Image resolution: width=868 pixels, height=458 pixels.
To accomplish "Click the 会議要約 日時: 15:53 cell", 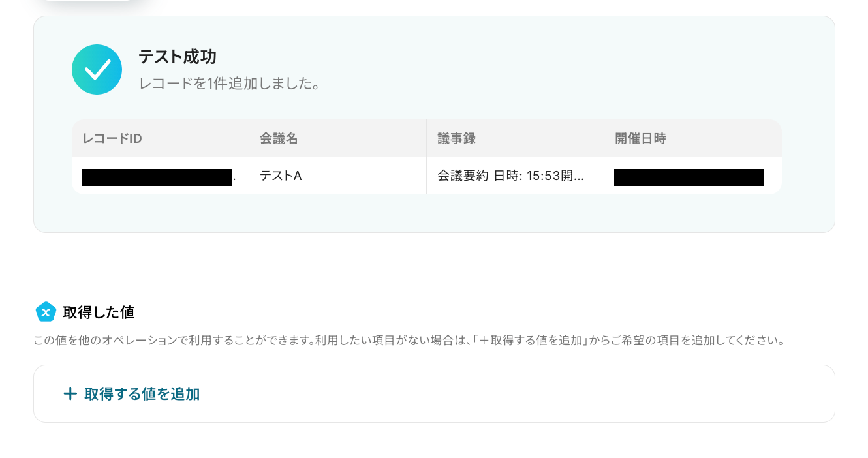I will [510, 176].
